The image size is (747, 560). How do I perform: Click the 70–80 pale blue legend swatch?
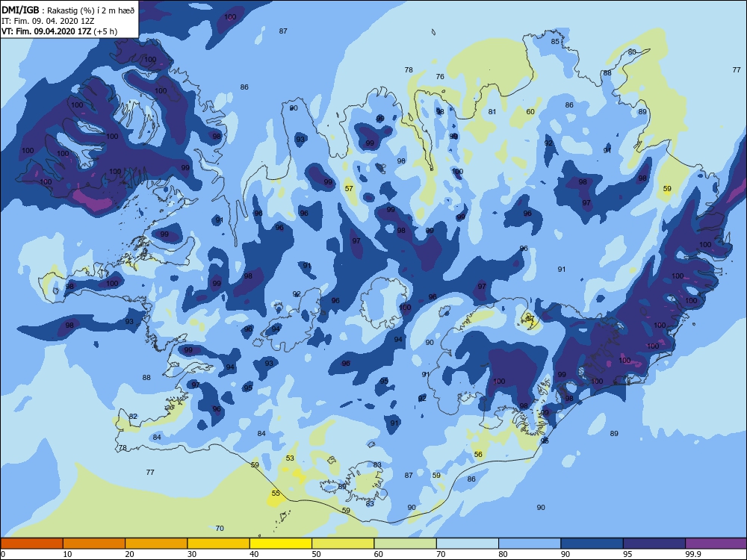(x=468, y=544)
